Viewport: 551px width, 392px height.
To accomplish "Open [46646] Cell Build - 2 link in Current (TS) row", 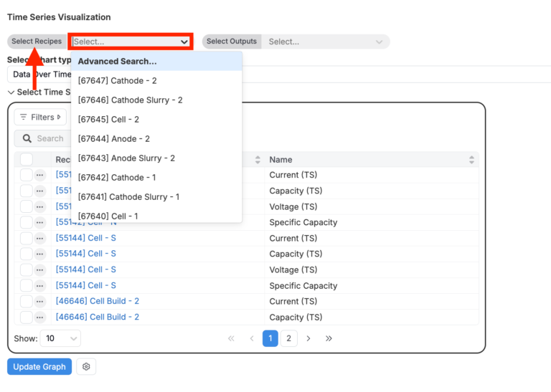I will click(x=98, y=301).
